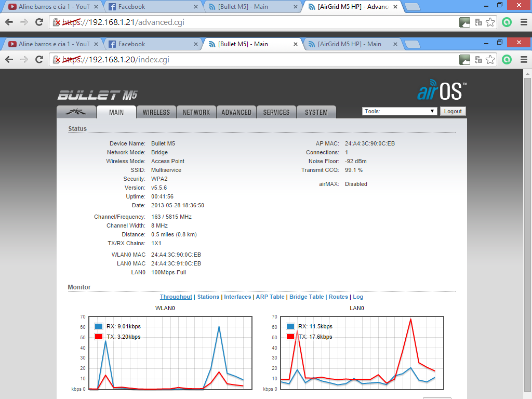This screenshot has width=532, height=399.
Task: Click Forward in rear AirGrid Advanced window
Action: pyautogui.click(x=24, y=22)
